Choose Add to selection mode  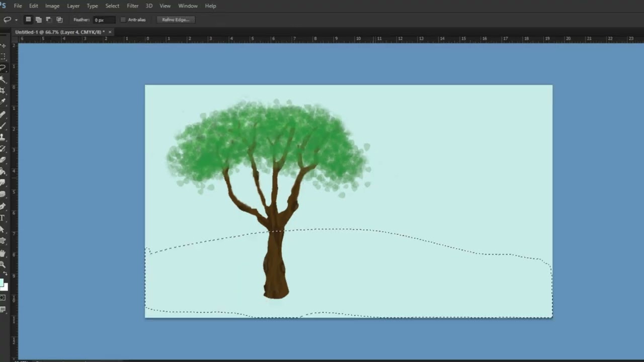pos(39,20)
